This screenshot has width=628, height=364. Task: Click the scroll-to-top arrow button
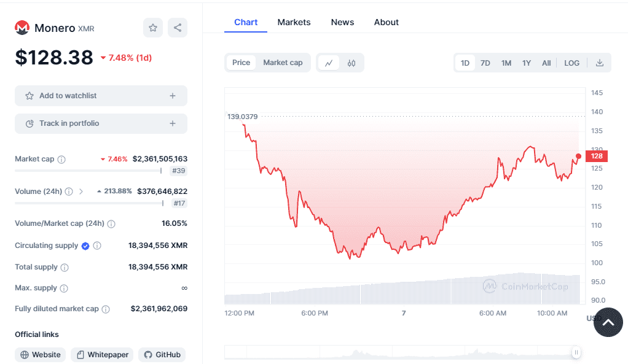[x=608, y=322]
